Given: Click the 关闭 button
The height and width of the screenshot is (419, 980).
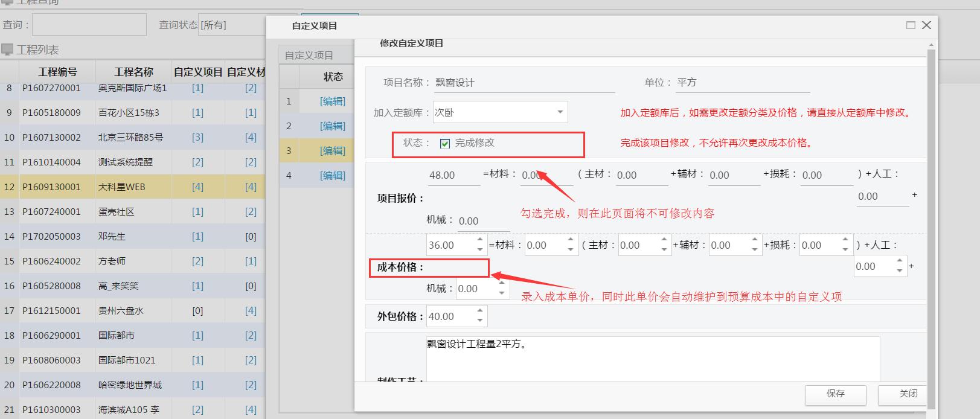Looking at the screenshot, I should 908,394.
